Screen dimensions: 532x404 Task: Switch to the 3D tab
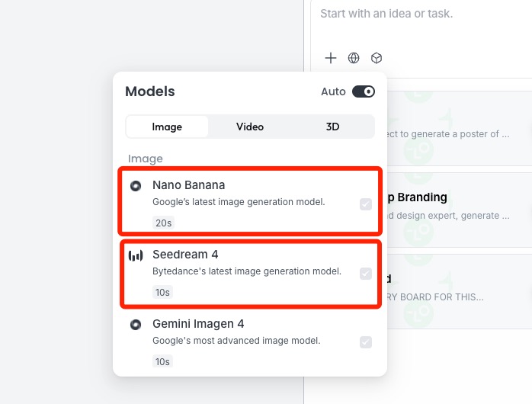tap(332, 127)
